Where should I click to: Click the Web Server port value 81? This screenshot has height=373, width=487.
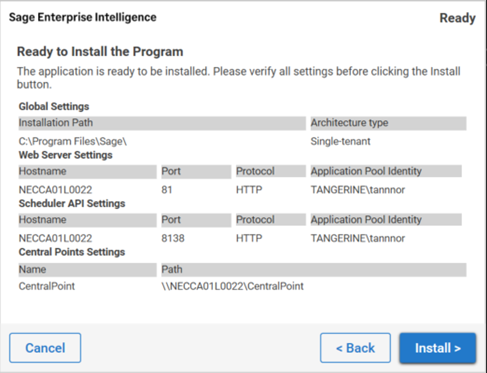pyautogui.click(x=167, y=190)
